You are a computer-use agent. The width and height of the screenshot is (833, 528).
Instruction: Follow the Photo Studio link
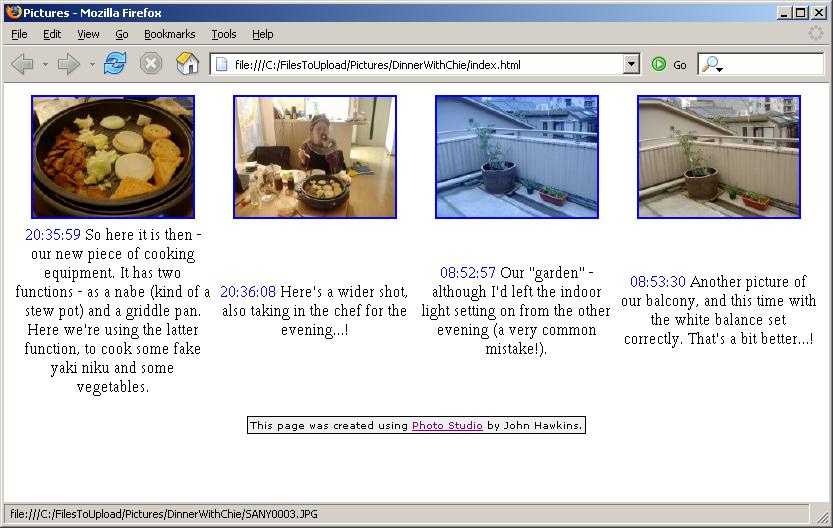[x=447, y=425]
